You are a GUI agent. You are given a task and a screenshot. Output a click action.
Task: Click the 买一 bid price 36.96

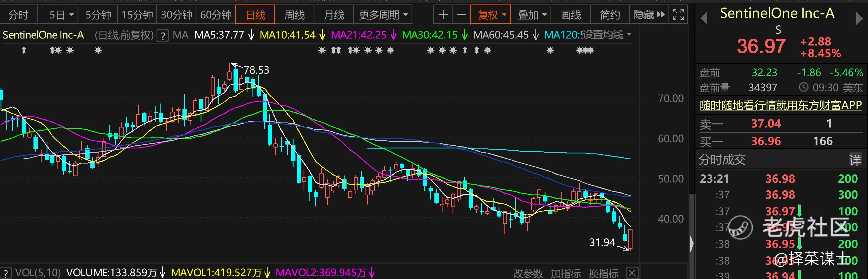point(766,141)
